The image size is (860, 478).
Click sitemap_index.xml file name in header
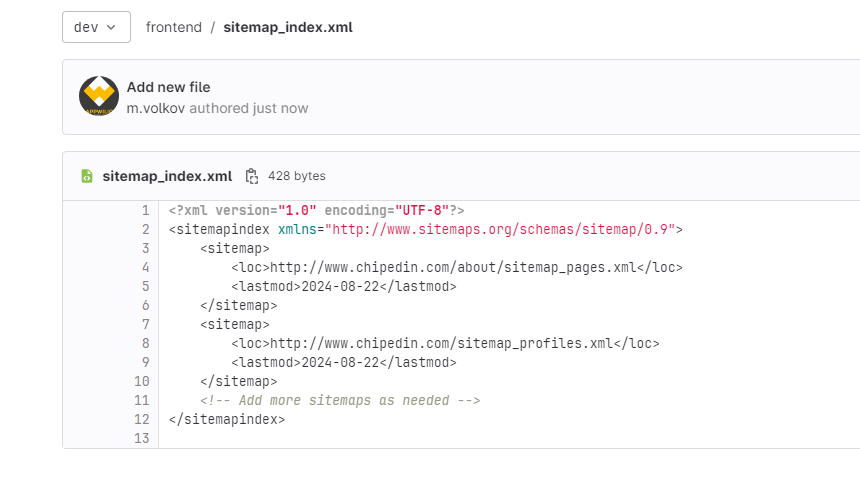[x=167, y=176]
